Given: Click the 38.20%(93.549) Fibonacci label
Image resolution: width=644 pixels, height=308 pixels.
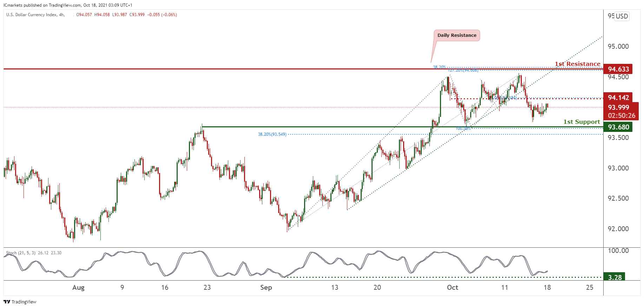Looking at the screenshot, I should coord(272,134).
